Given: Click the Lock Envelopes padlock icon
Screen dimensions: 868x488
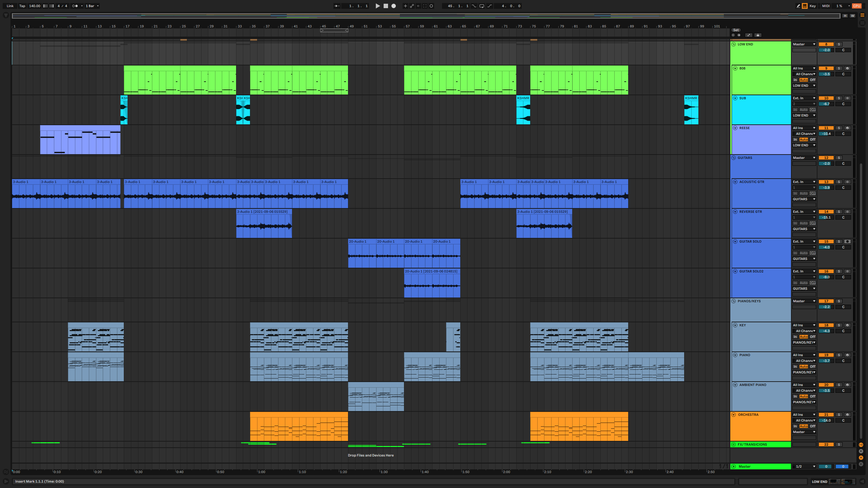Looking at the screenshot, I should [758, 35].
